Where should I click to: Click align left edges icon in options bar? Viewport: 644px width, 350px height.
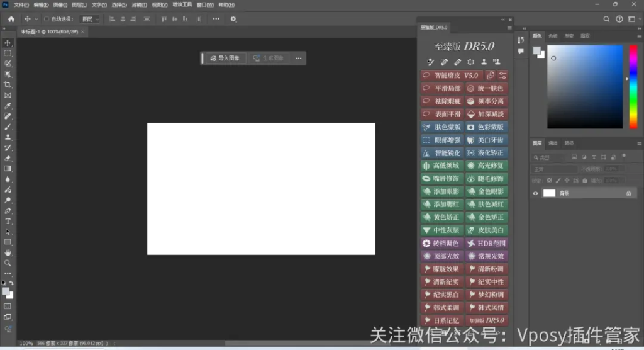112,19
